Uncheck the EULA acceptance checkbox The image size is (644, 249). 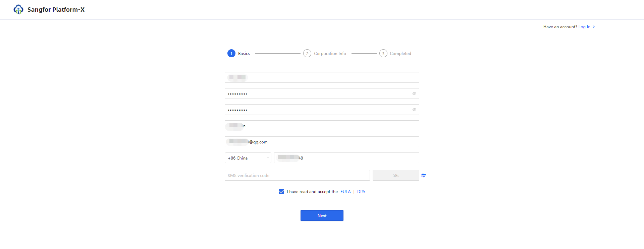(281, 191)
